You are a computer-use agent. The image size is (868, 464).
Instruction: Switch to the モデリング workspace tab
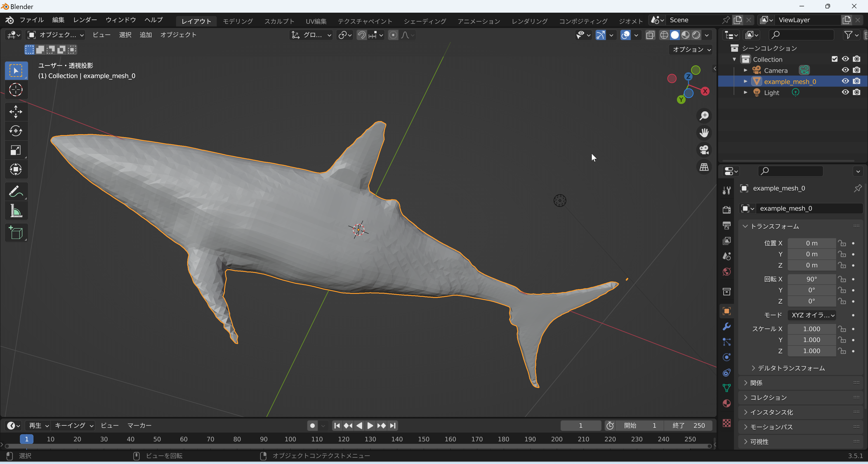click(x=238, y=21)
